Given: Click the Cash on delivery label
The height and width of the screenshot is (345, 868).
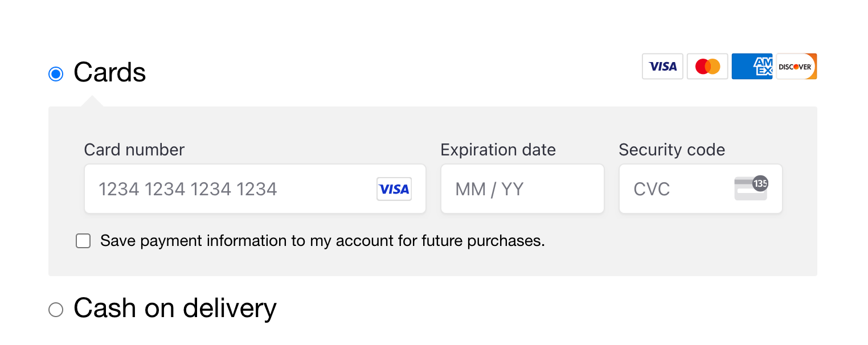Looking at the screenshot, I should click(x=175, y=309).
